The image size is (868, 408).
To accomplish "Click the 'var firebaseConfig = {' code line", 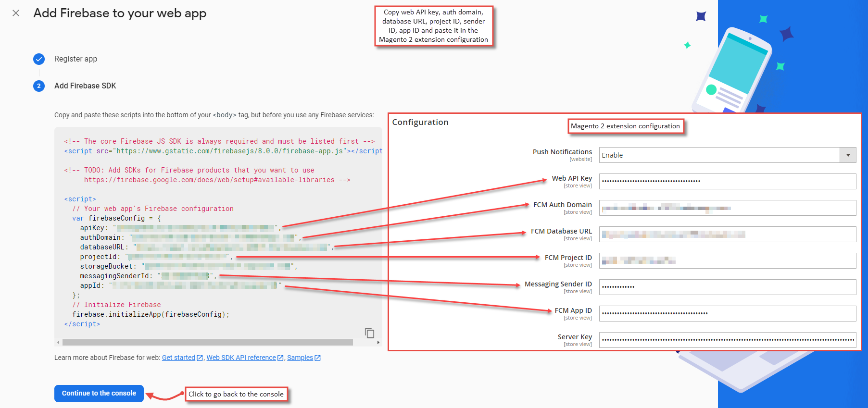I will point(116,218).
